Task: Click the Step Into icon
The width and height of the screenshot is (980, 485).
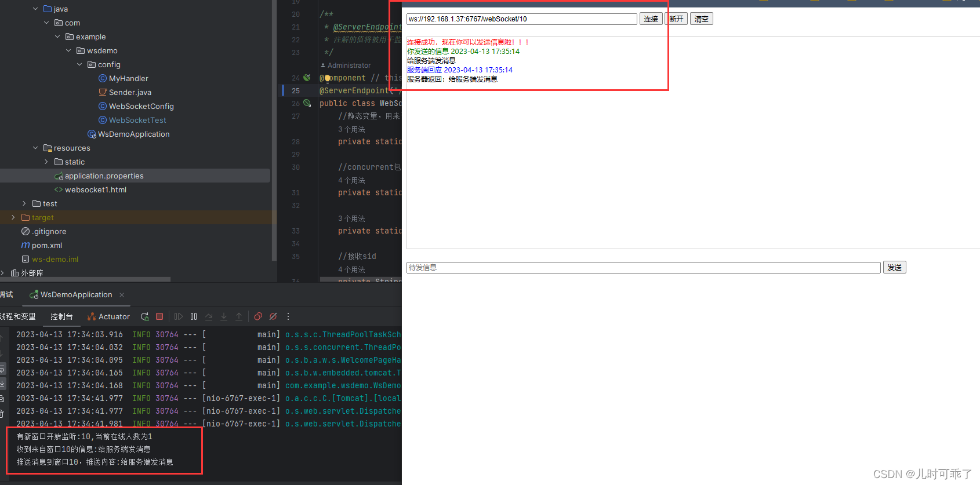Action: (224, 316)
